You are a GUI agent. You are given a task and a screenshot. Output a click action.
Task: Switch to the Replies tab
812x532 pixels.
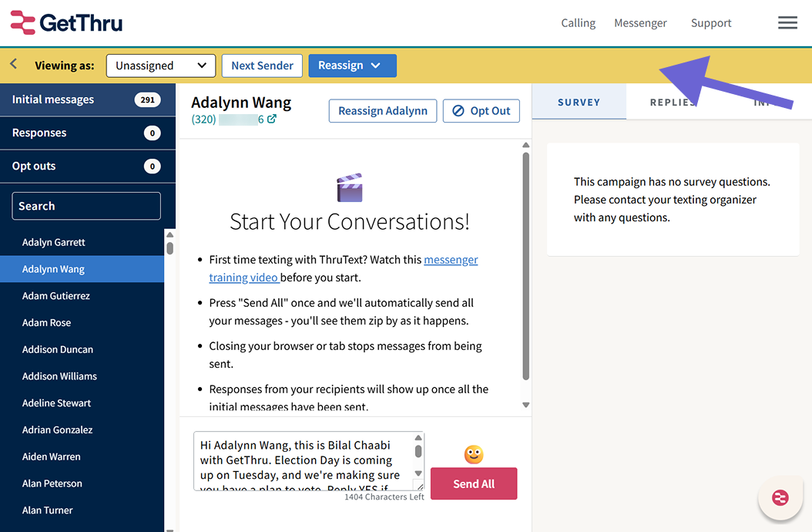pyautogui.click(x=673, y=102)
